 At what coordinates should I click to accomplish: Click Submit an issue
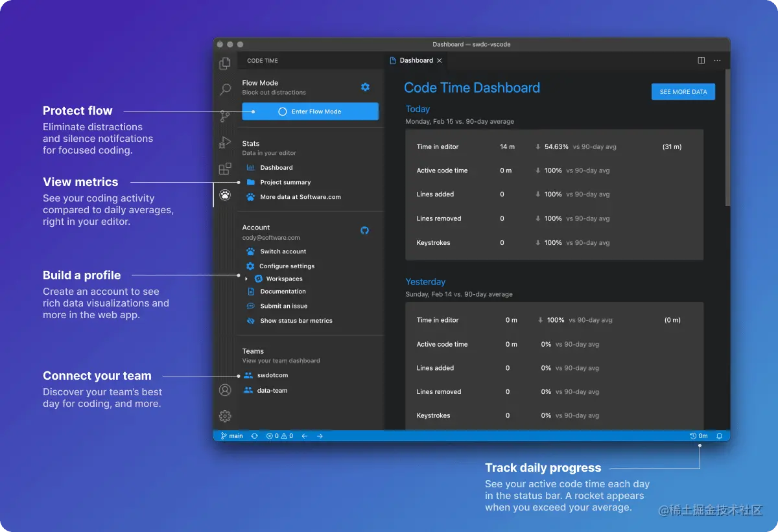tap(284, 306)
